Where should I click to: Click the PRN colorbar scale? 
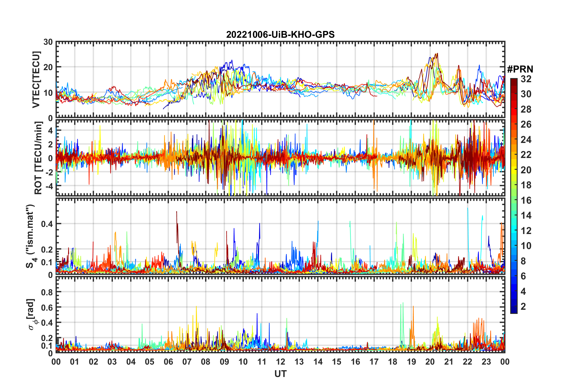pos(514,196)
